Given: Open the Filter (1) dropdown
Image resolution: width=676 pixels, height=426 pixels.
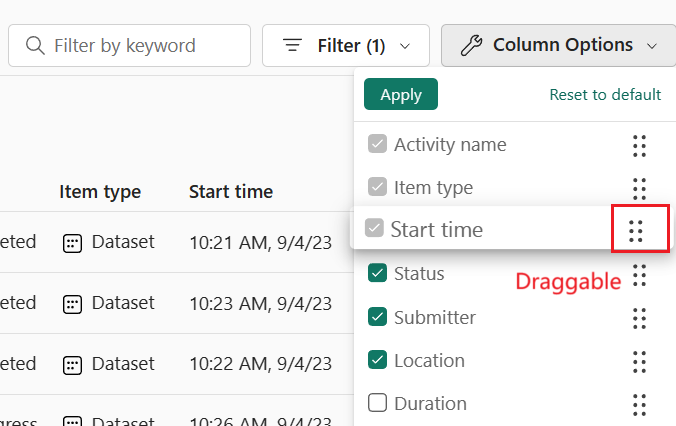Looking at the screenshot, I should click(346, 46).
